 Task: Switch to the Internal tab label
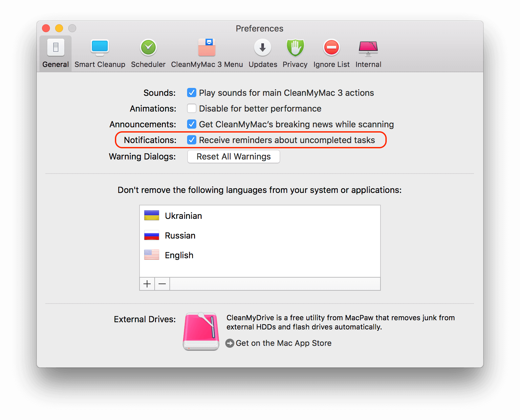point(368,64)
